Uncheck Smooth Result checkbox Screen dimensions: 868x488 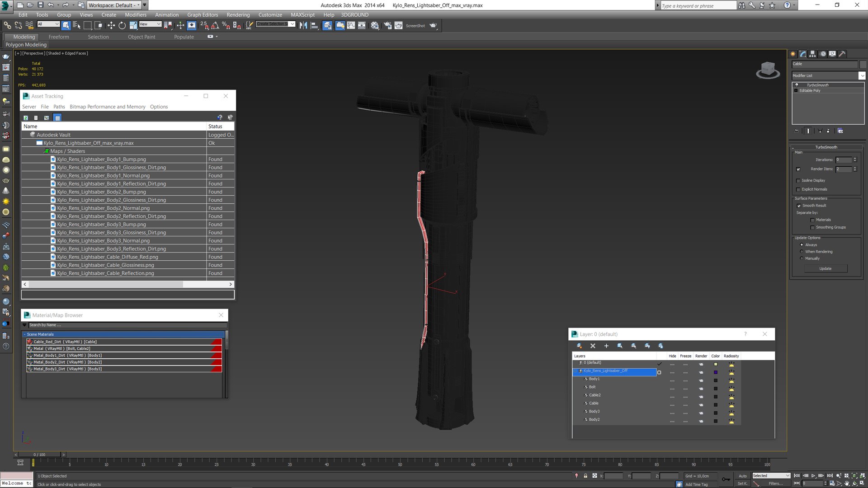(799, 206)
